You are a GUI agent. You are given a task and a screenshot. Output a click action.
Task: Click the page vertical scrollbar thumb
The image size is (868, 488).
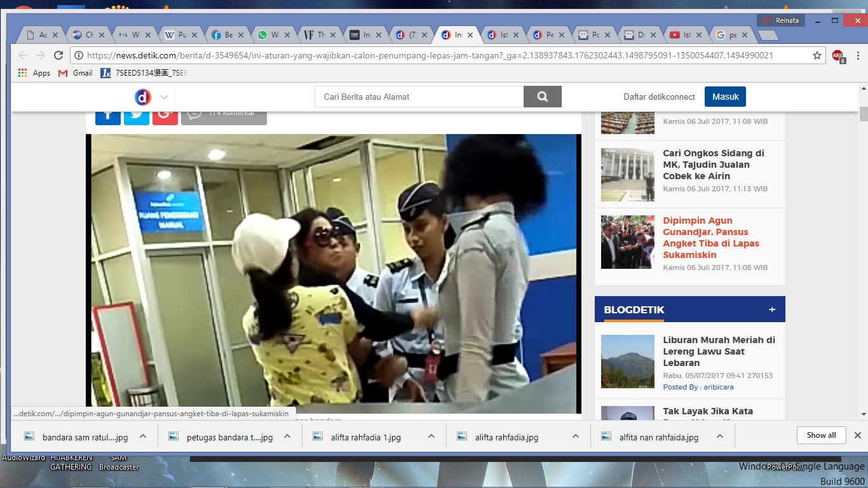coord(863,114)
